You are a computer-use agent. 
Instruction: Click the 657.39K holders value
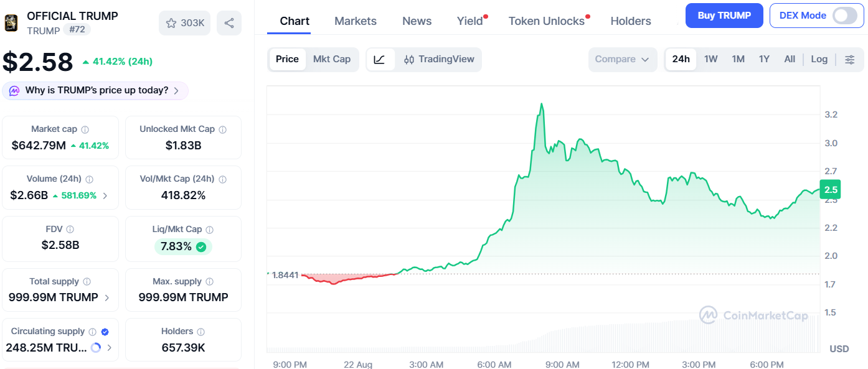coord(183,348)
